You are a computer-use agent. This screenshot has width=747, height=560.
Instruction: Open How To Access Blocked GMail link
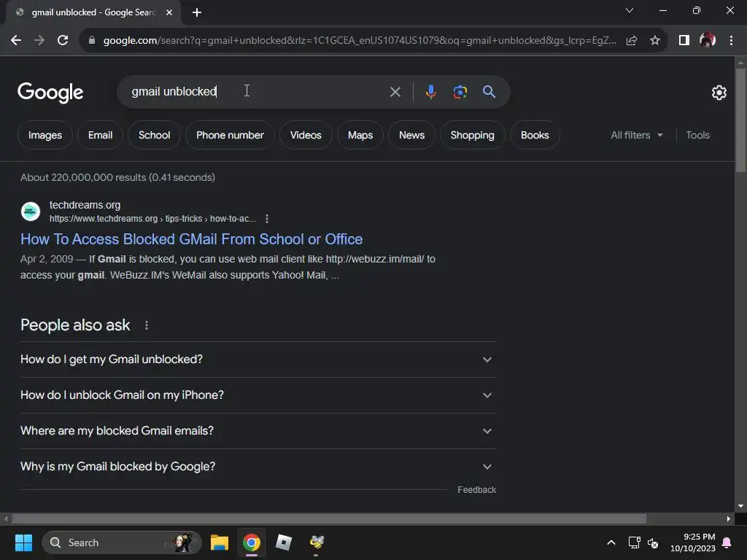tap(192, 239)
